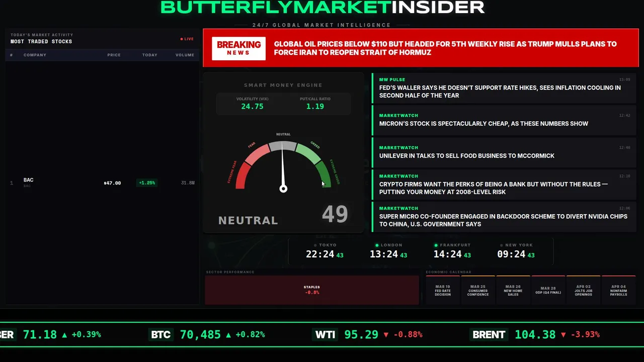
Task: Click the Volume column header
Action: coord(185,55)
